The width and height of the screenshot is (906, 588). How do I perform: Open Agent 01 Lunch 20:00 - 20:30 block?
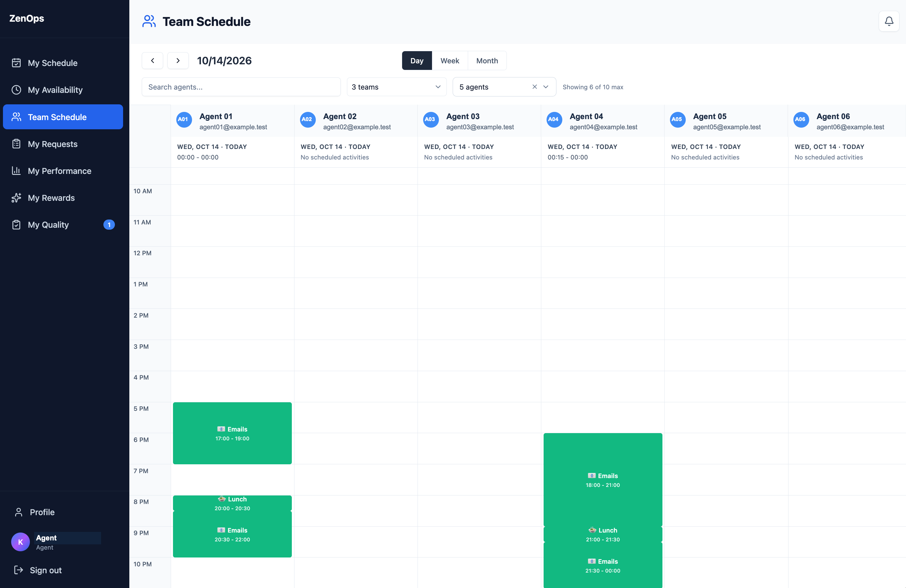232,503
